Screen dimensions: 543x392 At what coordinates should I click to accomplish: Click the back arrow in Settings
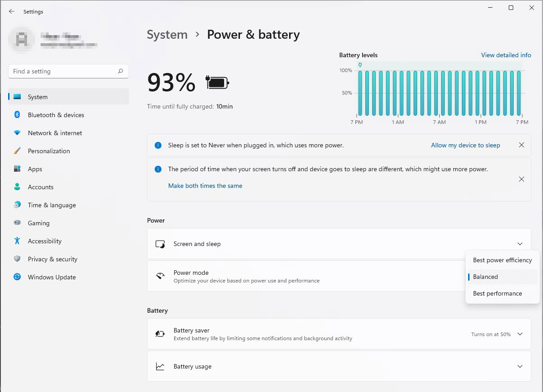pos(12,11)
